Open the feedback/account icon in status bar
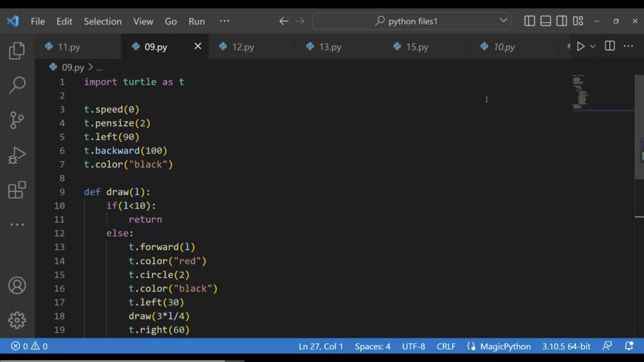644x362 pixels. (607, 346)
